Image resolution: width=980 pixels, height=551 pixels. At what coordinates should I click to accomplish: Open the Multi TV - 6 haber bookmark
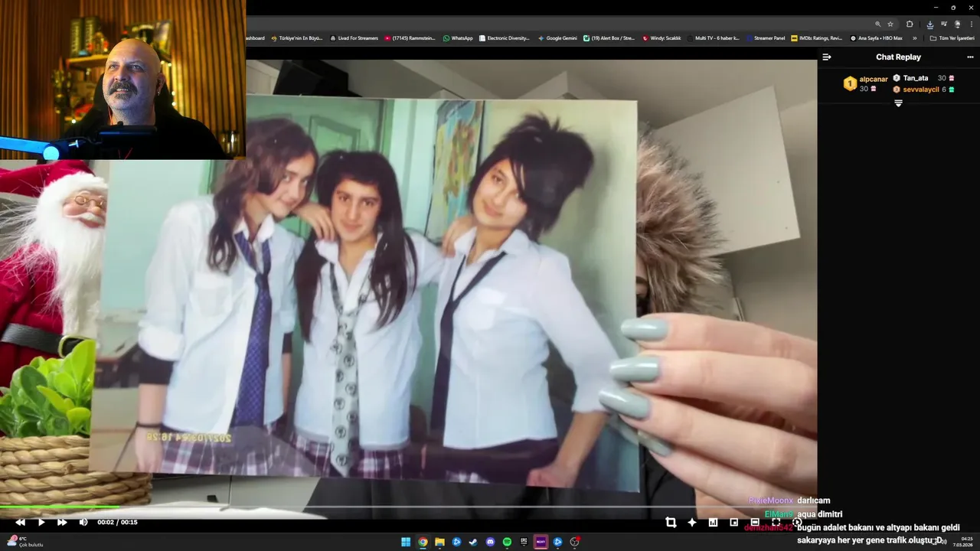713,38
